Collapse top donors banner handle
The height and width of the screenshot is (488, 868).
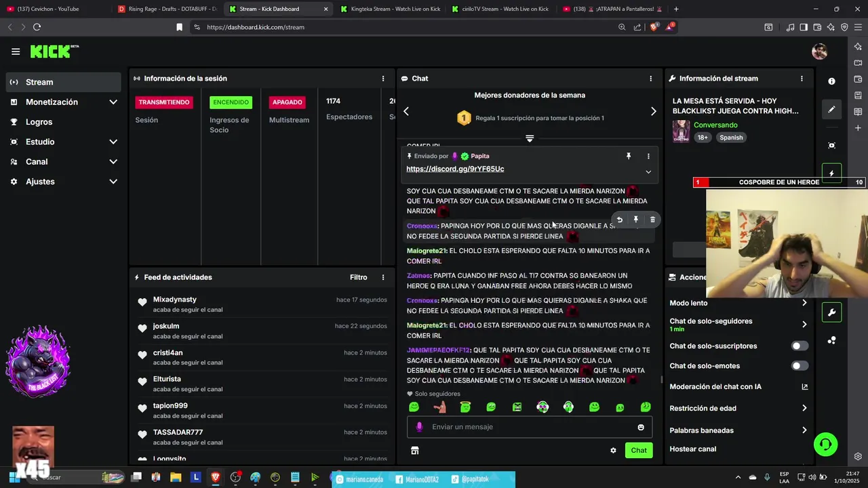pyautogui.click(x=530, y=138)
